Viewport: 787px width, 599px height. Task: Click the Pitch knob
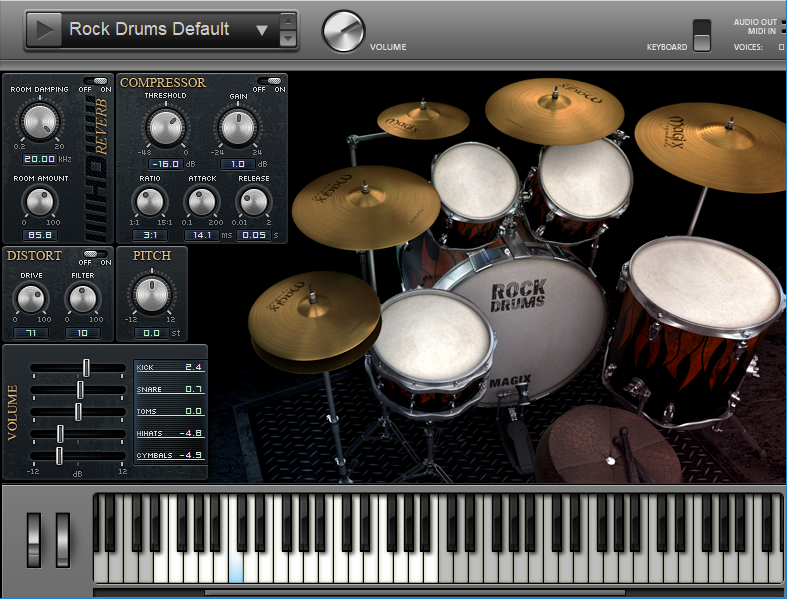pos(152,295)
